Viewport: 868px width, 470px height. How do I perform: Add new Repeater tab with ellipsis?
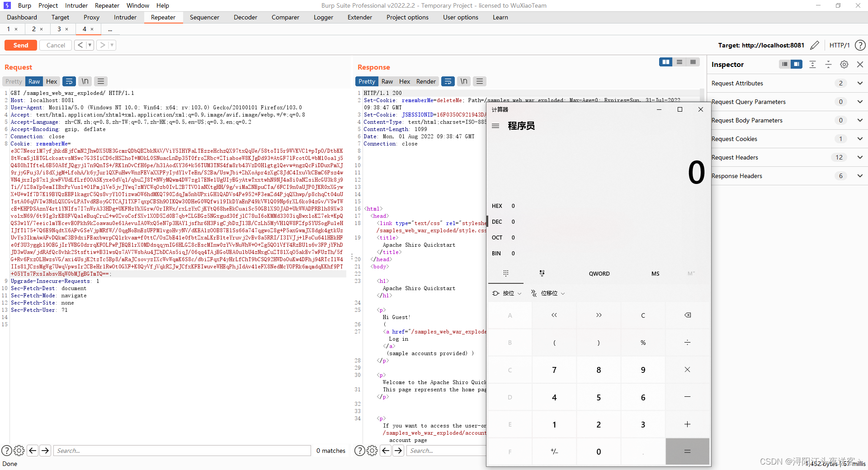(x=110, y=29)
